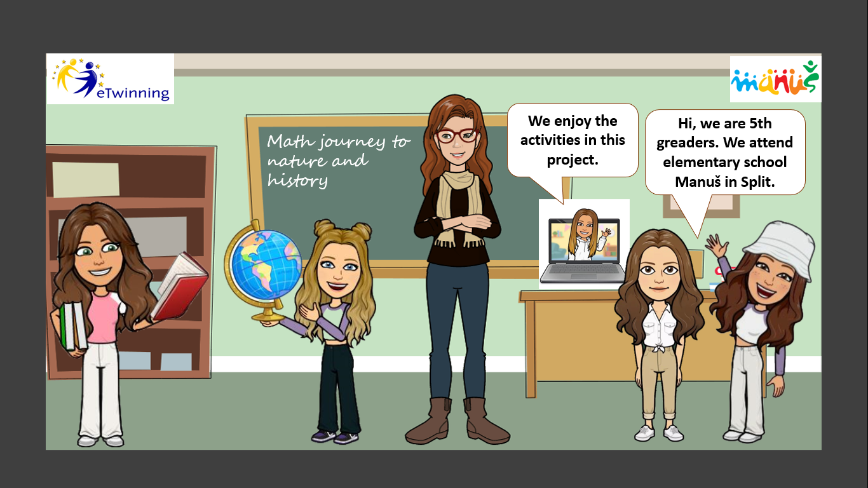Click the stack of green books held
The width and height of the screenshot is (868, 488).
coord(73,326)
